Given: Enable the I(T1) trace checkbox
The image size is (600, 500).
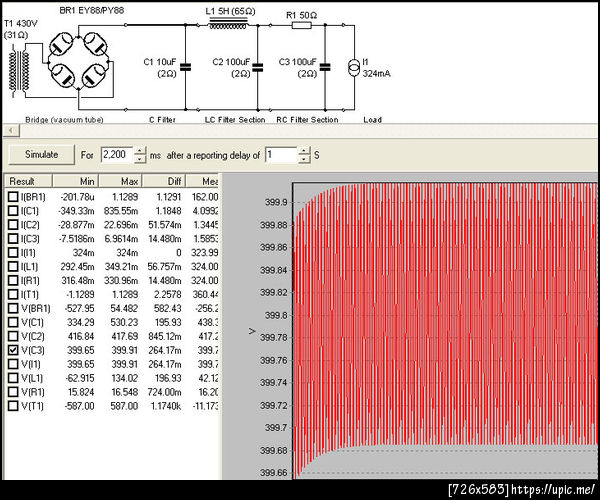Looking at the screenshot, I should pyautogui.click(x=13, y=295).
